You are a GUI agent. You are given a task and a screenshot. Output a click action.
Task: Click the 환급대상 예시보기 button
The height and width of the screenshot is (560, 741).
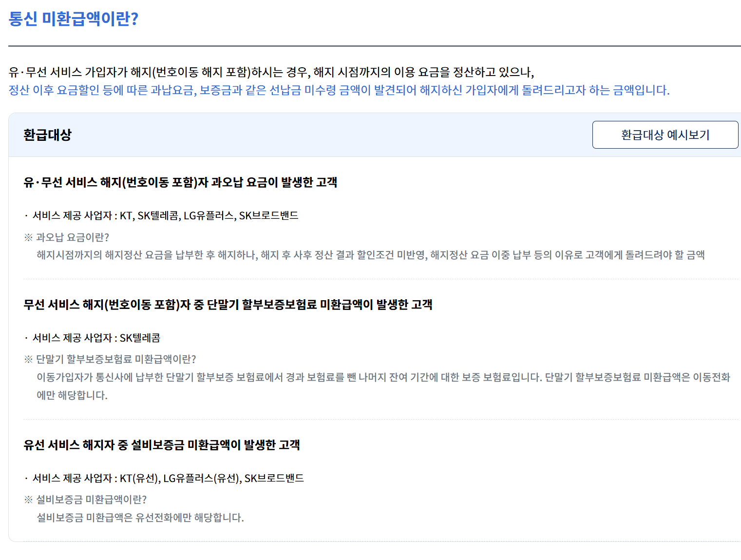click(x=665, y=135)
